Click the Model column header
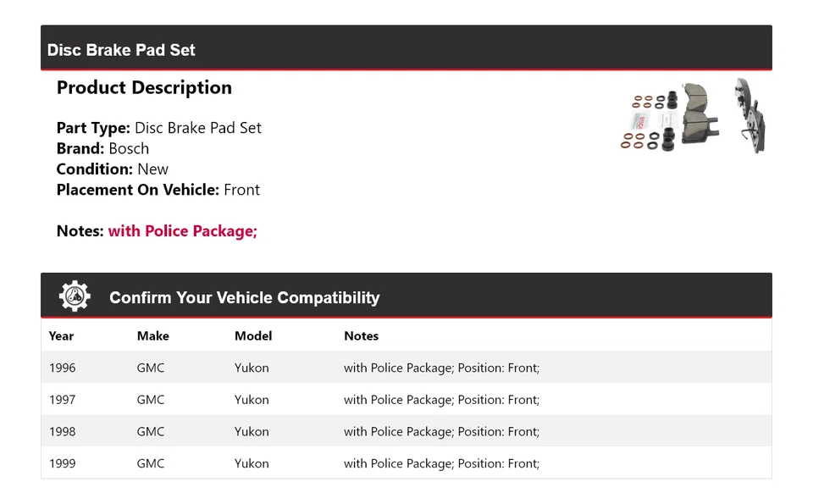The image size is (813, 504). click(253, 335)
